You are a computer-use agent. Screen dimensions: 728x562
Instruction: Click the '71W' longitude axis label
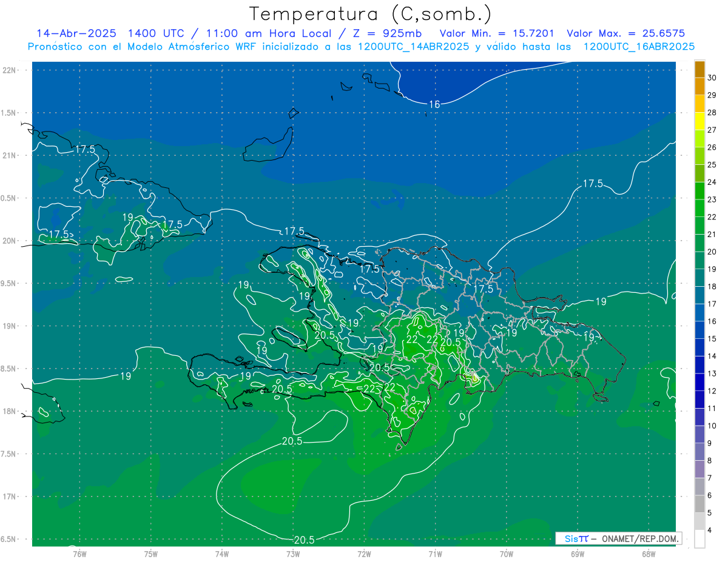(x=435, y=554)
